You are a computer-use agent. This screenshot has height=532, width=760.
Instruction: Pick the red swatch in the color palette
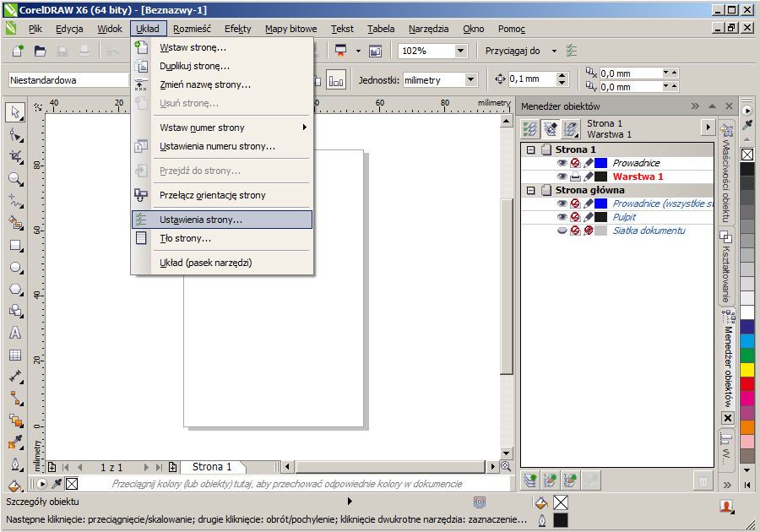click(747, 383)
